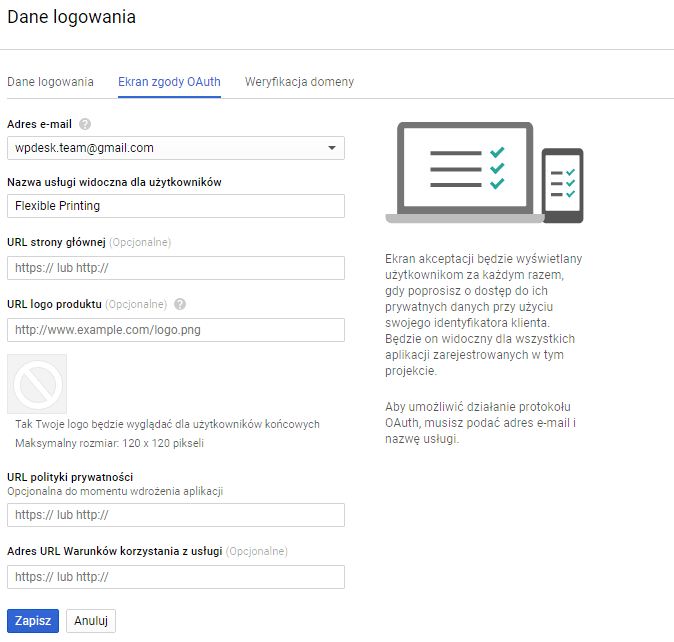Click the URL logo produktu input field
The image size is (674, 642).
coord(176,330)
